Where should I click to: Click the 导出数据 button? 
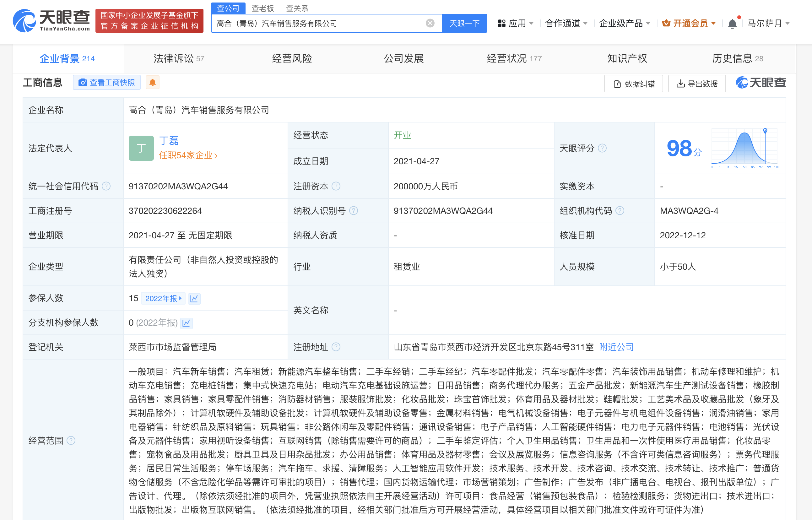tap(697, 84)
